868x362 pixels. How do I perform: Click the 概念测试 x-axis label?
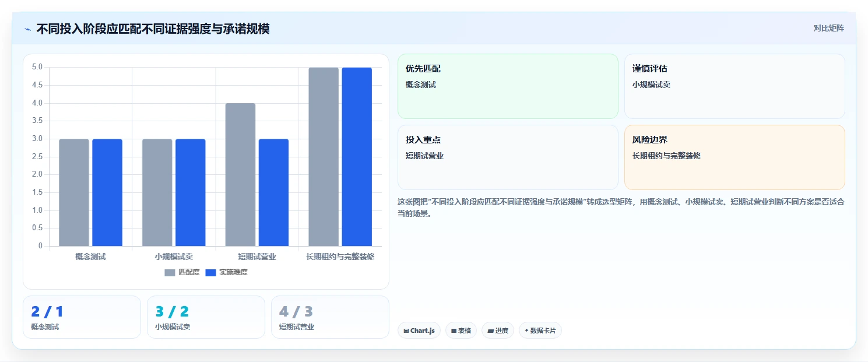90,256
